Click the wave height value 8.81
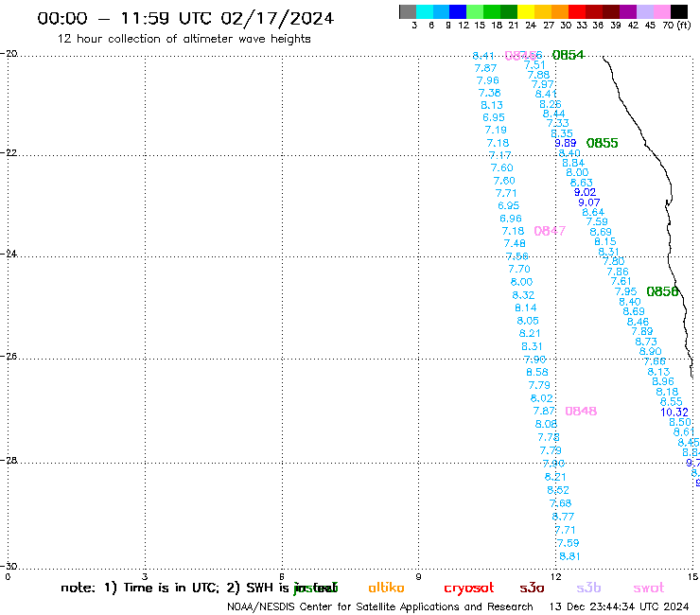 [569, 556]
